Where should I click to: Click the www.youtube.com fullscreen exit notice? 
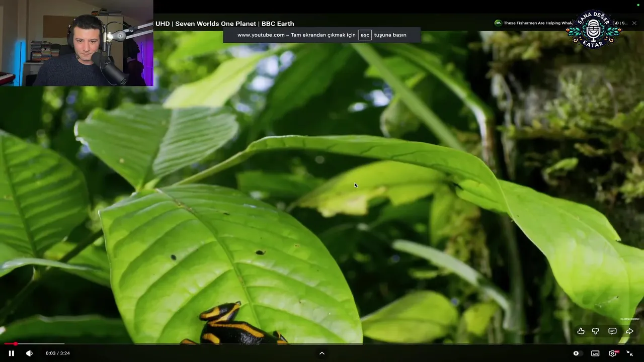pyautogui.click(x=322, y=35)
